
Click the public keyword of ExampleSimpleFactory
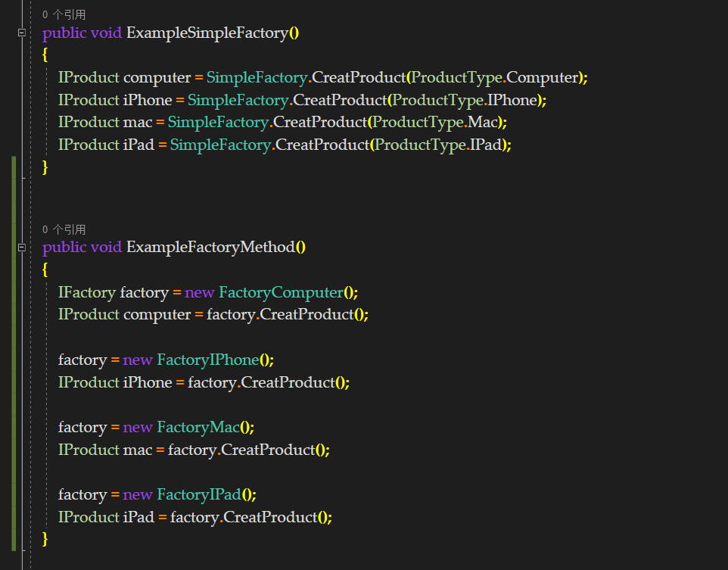click(64, 33)
